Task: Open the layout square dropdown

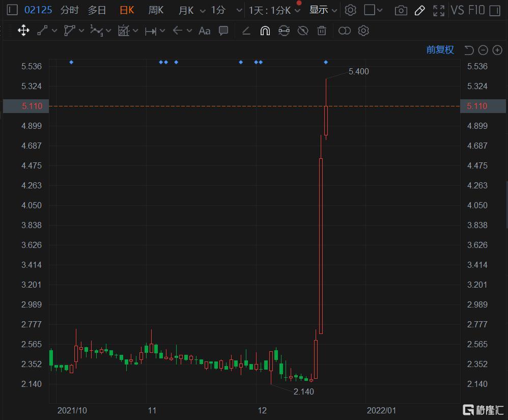Action: click(373, 10)
